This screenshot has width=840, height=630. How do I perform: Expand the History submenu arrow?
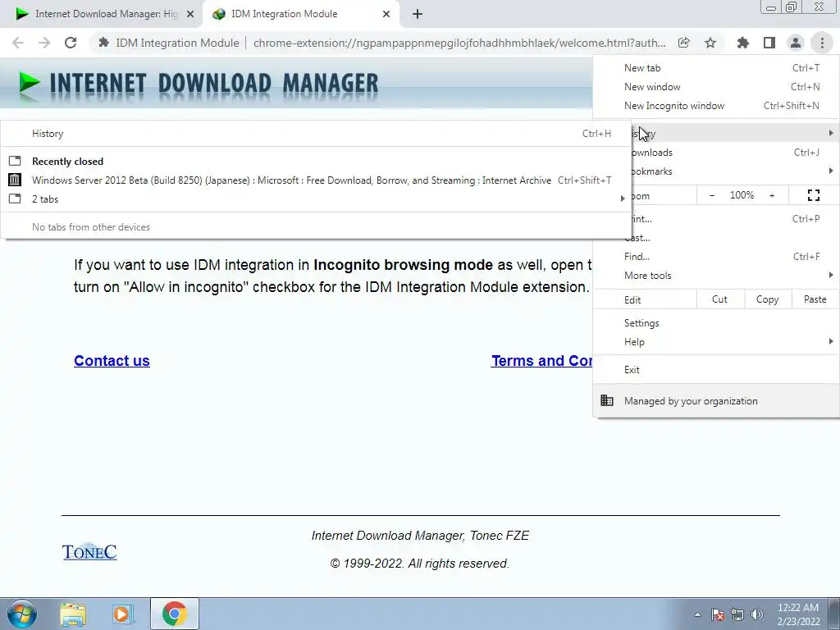(x=831, y=132)
